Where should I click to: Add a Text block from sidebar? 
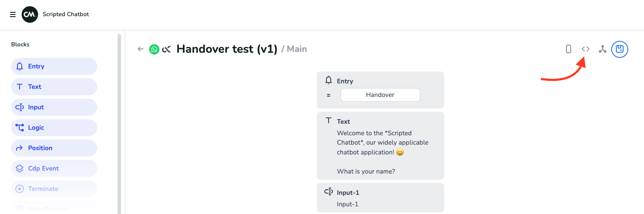coord(54,87)
